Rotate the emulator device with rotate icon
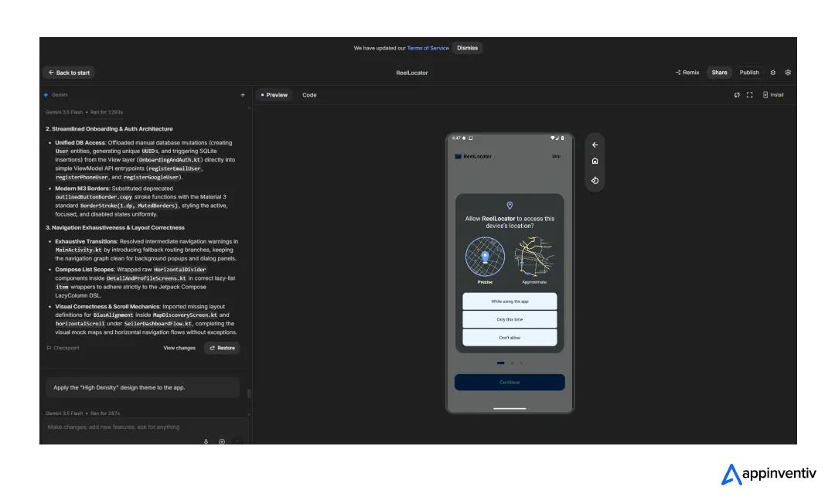Image resolution: width=835 pixels, height=504 pixels. [x=595, y=181]
